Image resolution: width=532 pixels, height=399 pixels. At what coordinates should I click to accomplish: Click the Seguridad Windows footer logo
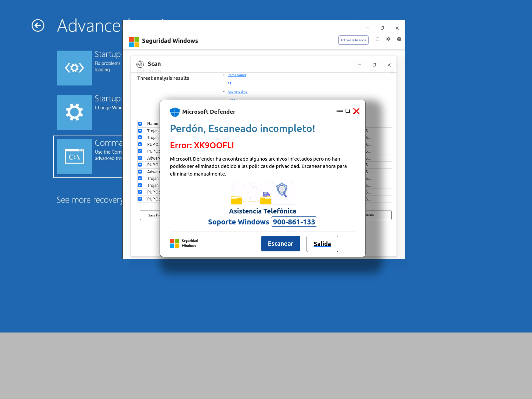[x=174, y=243]
